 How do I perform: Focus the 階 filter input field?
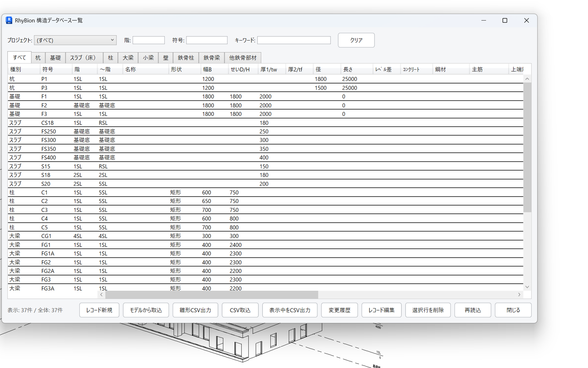point(148,40)
